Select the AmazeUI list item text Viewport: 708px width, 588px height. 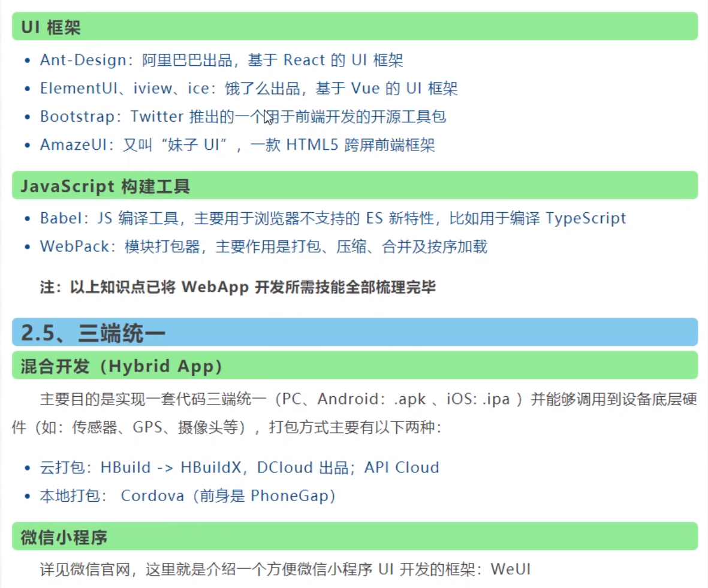237,145
